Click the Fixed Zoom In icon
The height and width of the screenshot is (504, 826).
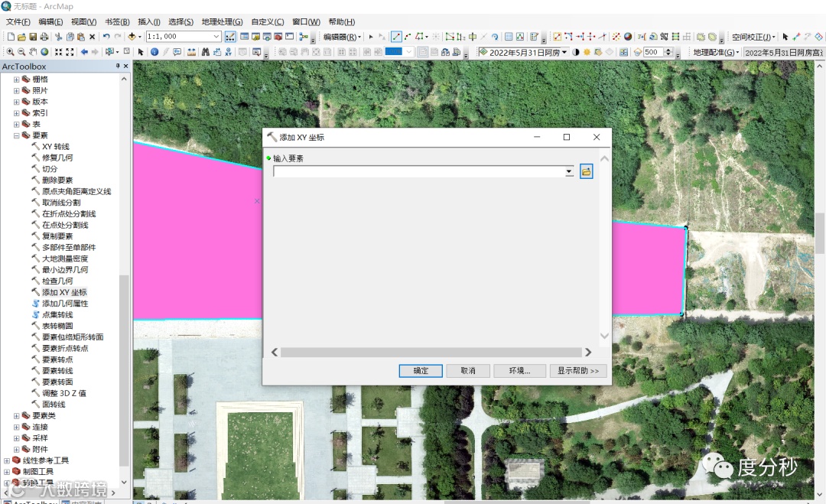tap(58, 51)
